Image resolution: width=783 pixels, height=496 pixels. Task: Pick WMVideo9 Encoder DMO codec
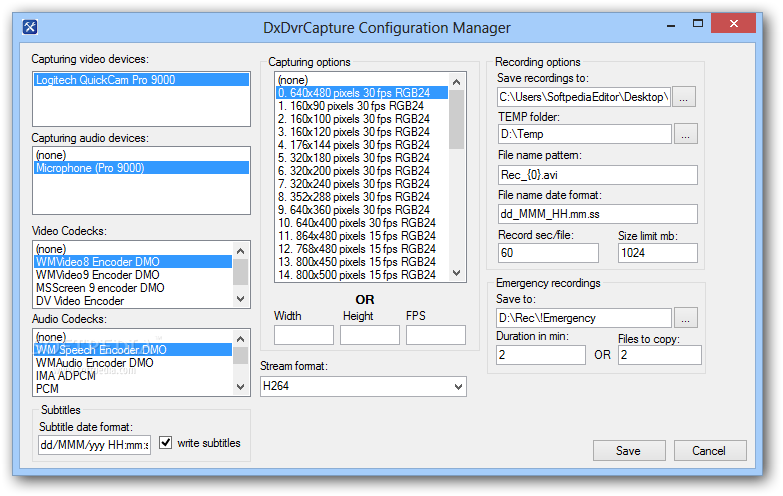[133, 275]
